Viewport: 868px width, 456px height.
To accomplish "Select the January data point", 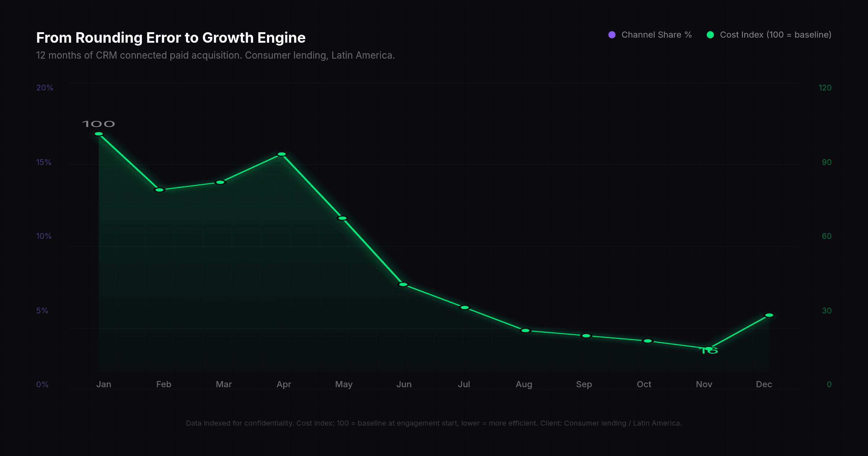I will (x=99, y=134).
